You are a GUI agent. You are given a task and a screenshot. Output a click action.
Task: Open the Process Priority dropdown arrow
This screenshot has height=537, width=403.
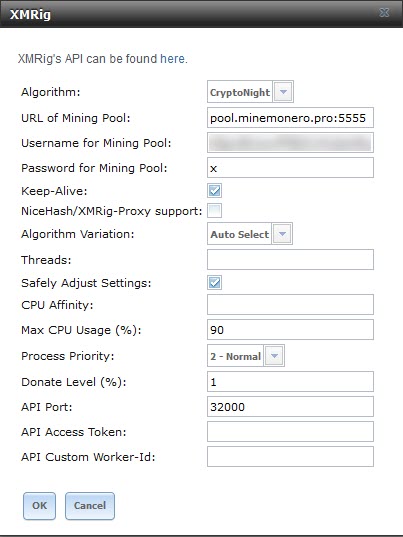click(274, 356)
